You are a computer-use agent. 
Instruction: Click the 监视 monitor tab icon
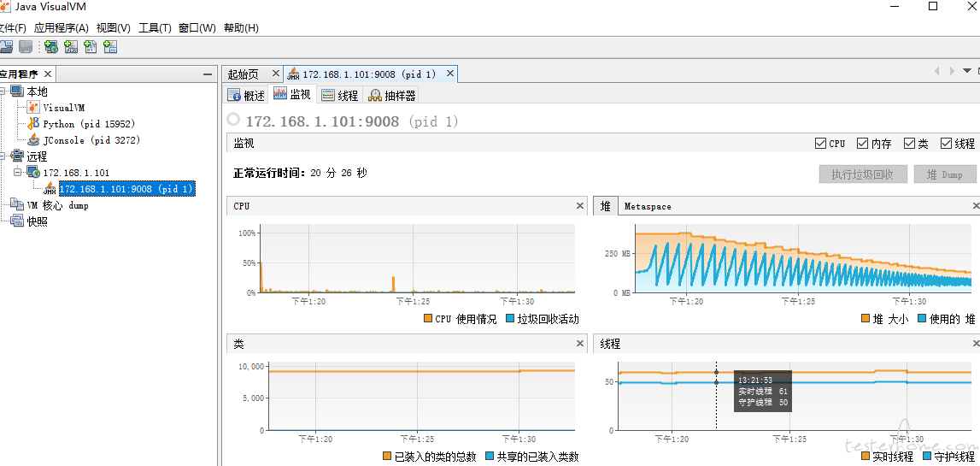(x=280, y=94)
